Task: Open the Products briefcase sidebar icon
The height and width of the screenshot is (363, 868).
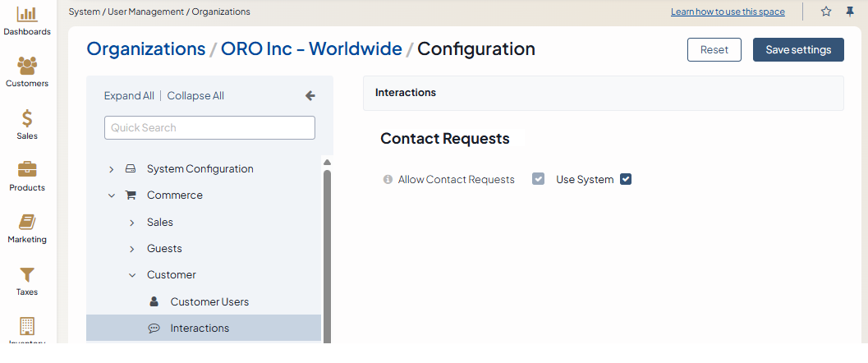Action: 27,170
